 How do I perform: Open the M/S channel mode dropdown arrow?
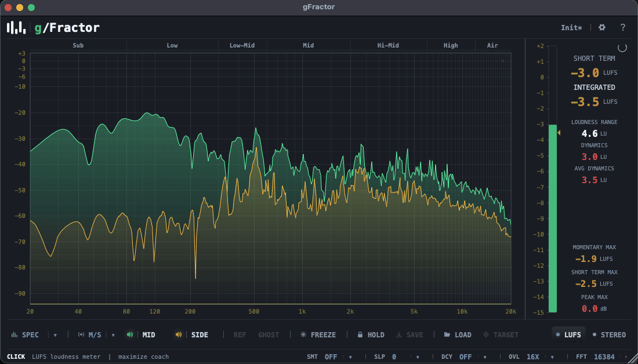point(113,335)
